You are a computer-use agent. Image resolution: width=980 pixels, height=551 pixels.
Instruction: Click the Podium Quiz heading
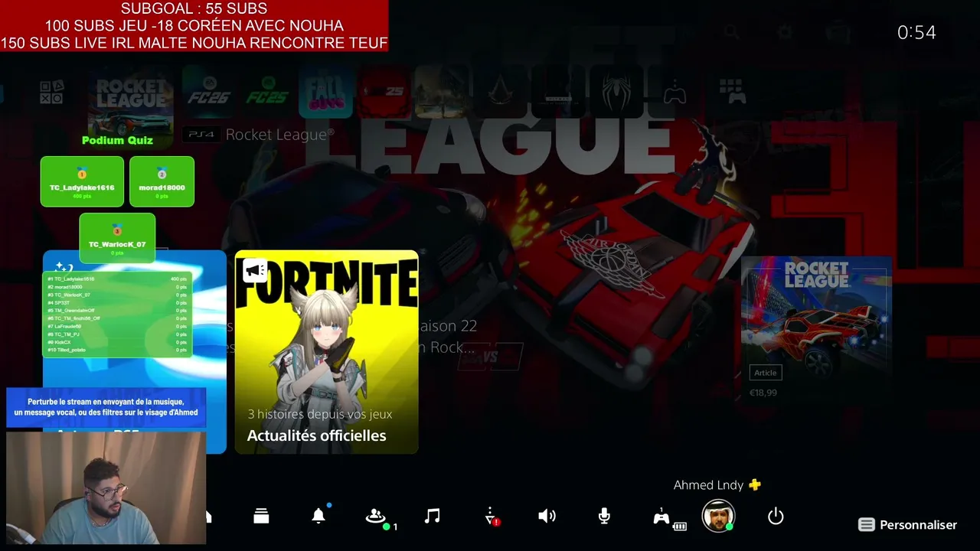(x=117, y=140)
